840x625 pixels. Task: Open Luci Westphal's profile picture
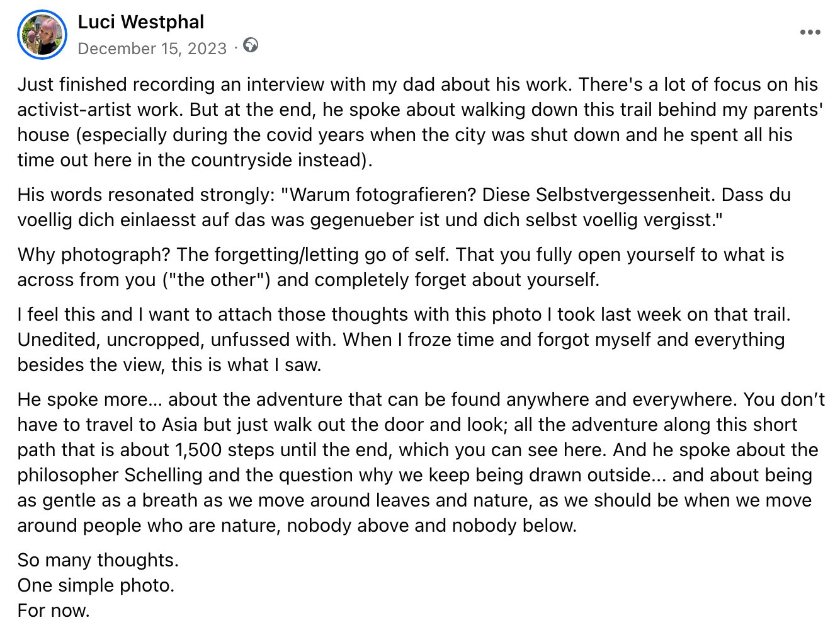tap(42, 35)
